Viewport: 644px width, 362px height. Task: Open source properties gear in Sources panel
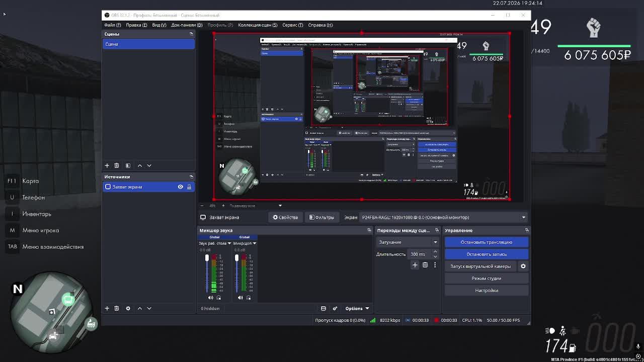tap(128, 308)
